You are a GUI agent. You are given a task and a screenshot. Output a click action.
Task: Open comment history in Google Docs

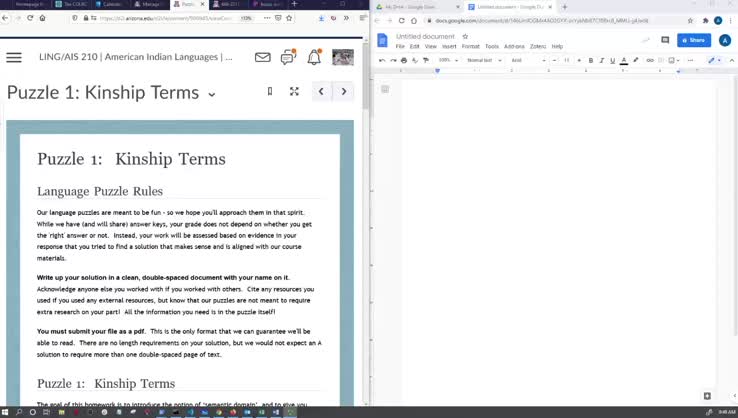click(665, 40)
